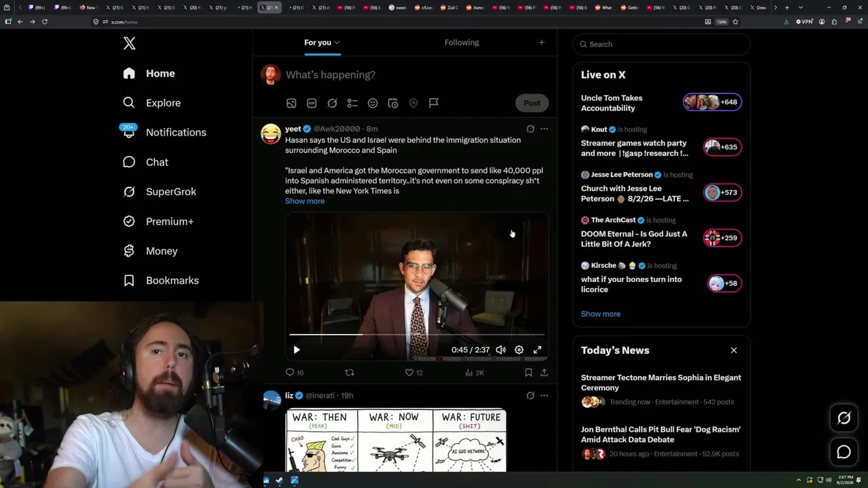The height and width of the screenshot is (488, 868).
Task: Open the emoji picker in compose toolbar
Action: click(x=372, y=103)
